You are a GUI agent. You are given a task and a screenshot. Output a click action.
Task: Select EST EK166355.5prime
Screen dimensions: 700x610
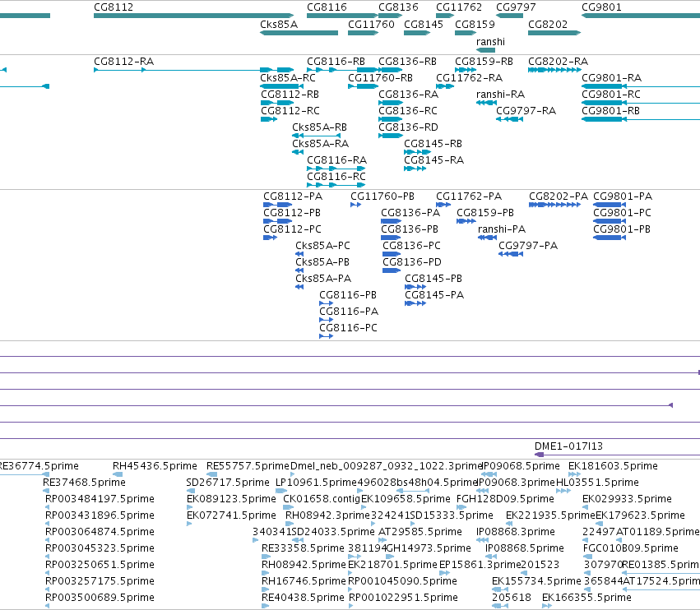point(547,606)
